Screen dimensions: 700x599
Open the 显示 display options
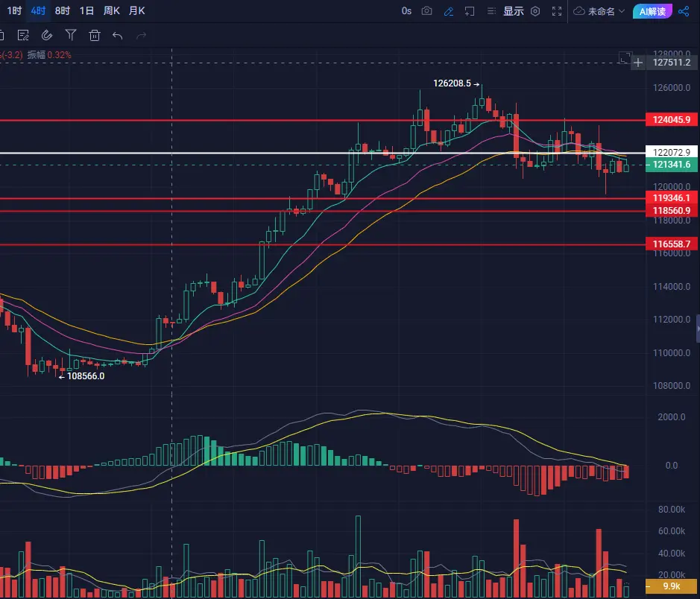pos(514,11)
